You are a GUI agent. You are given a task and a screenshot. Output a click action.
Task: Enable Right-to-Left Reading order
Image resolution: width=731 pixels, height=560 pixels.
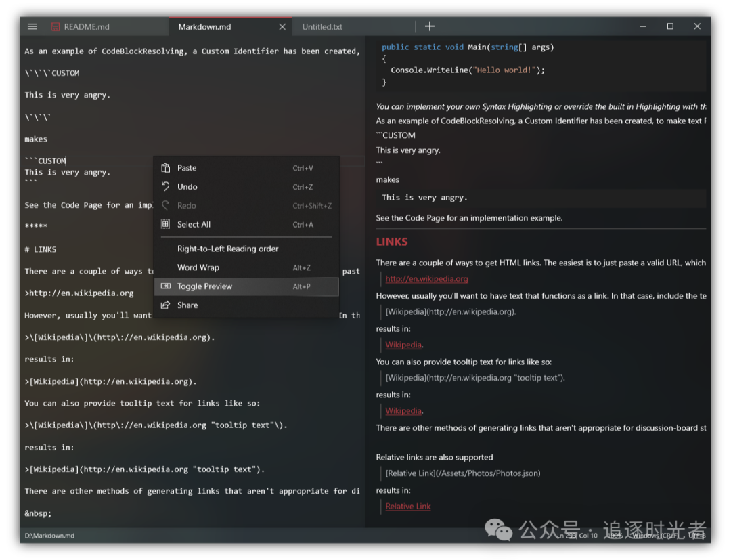[246, 249]
